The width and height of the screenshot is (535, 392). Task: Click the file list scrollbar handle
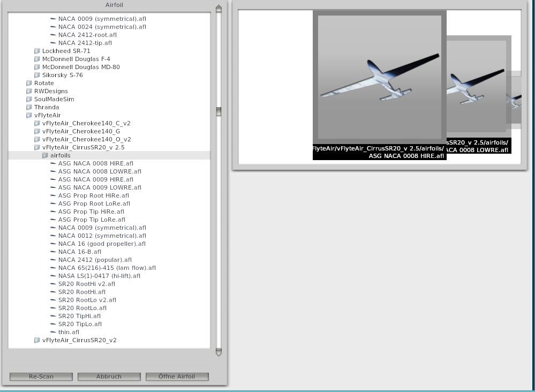[x=218, y=111]
